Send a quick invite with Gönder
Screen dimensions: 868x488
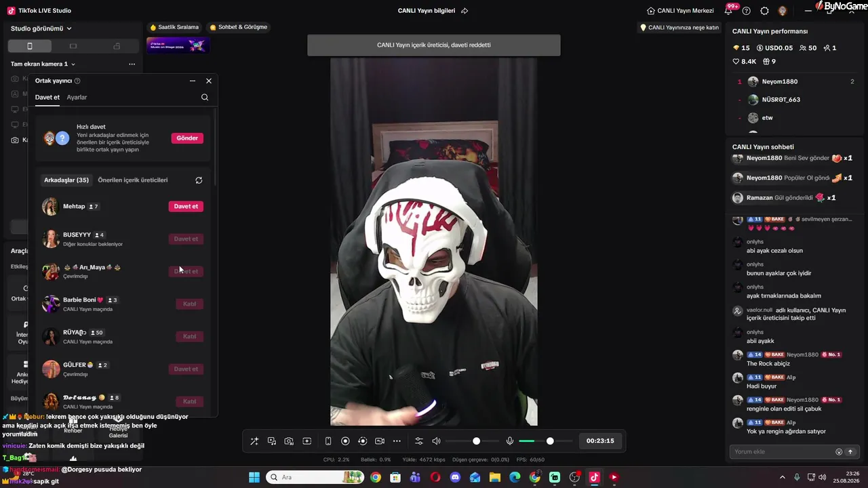187,138
